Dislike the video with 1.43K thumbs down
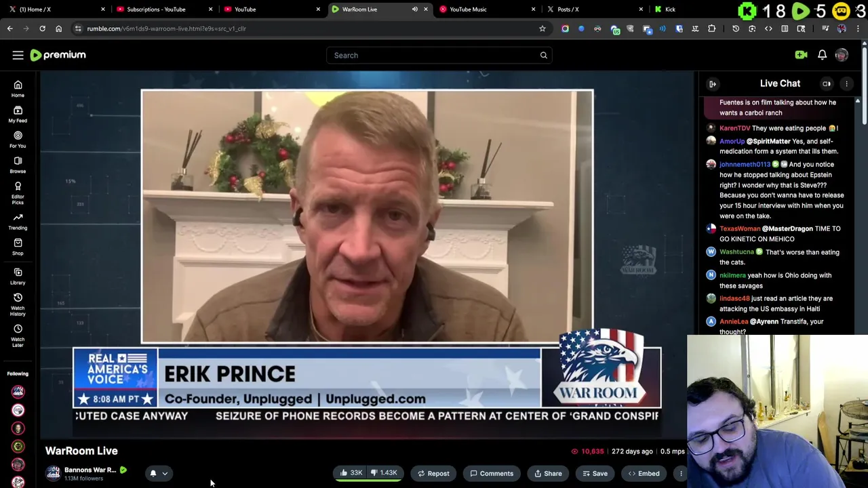 pyautogui.click(x=384, y=473)
